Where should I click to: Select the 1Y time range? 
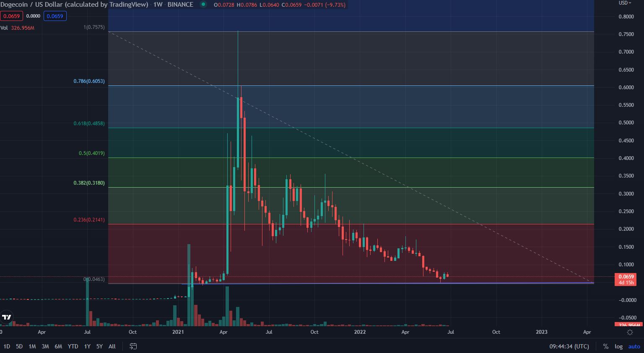point(87,346)
